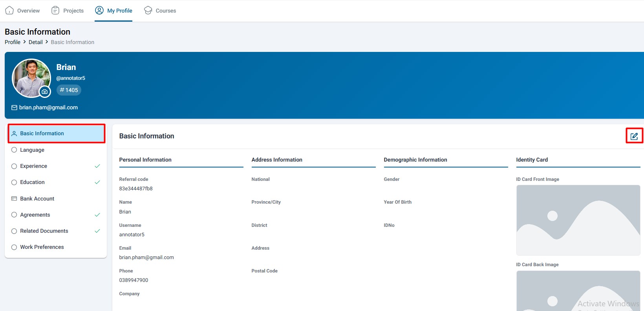
Task: Open the Agreements section in sidebar
Action: [35, 215]
